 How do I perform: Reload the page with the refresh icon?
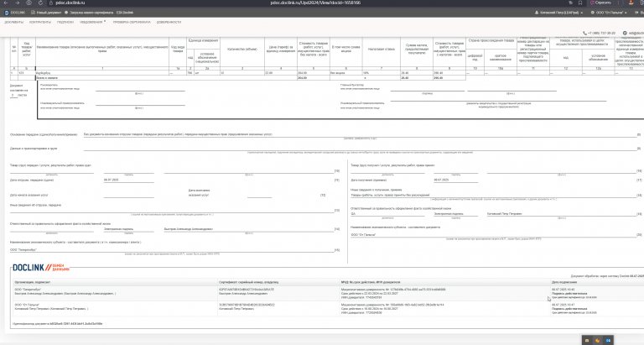point(40,3)
